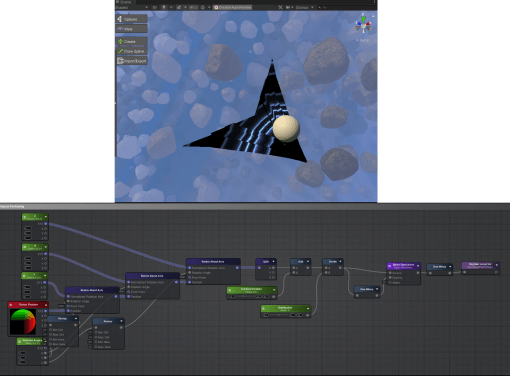The height and width of the screenshot is (376, 510).
Task: Click the Vertex Position node header icon
Action: [x=11, y=305]
